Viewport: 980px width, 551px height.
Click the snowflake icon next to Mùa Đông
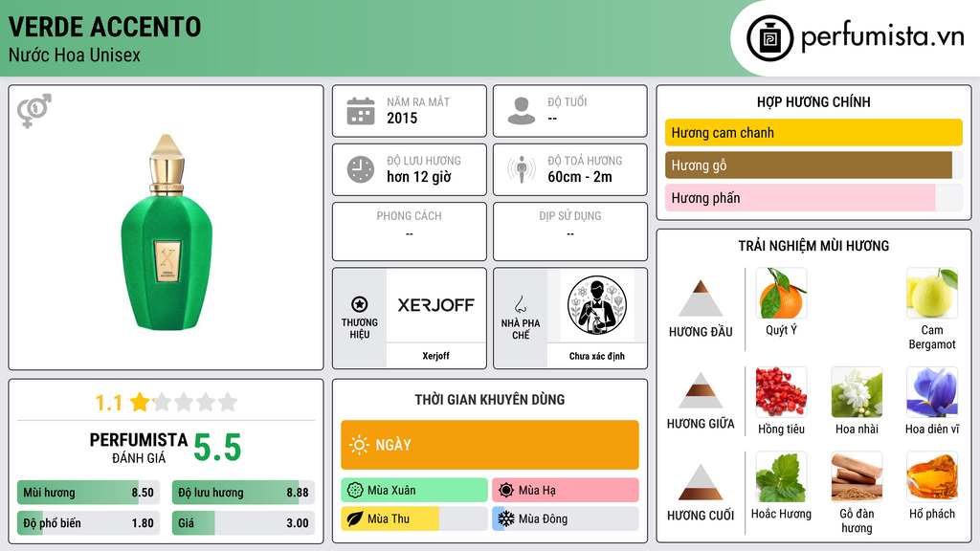tap(506, 518)
